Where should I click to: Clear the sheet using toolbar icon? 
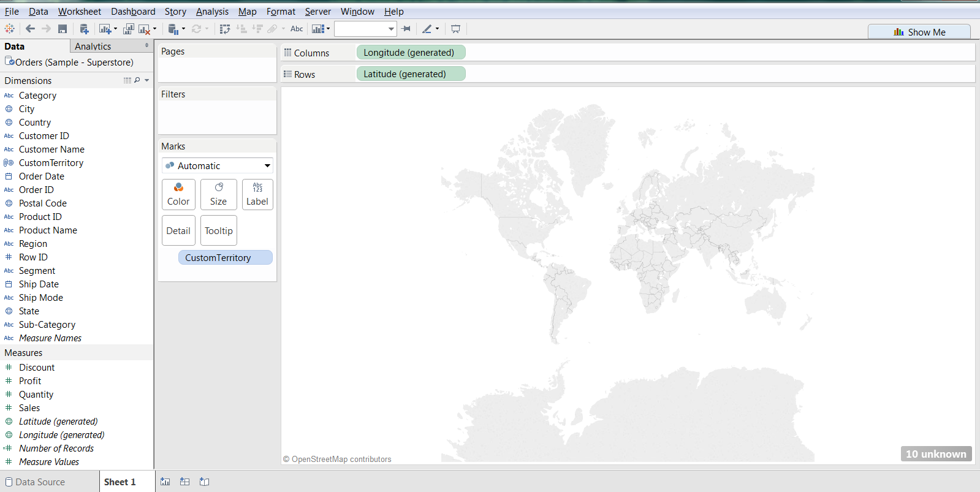tap(145, 29)
